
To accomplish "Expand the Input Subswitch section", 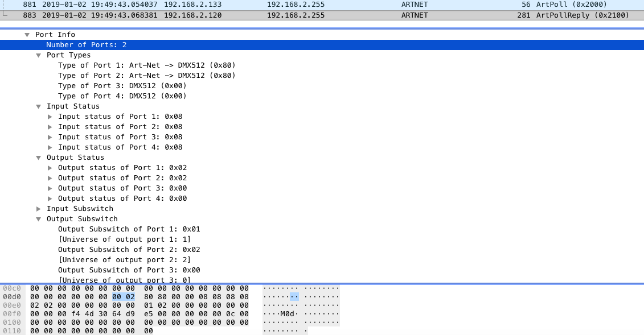I will pyautogui.click(x=39, y=208).
